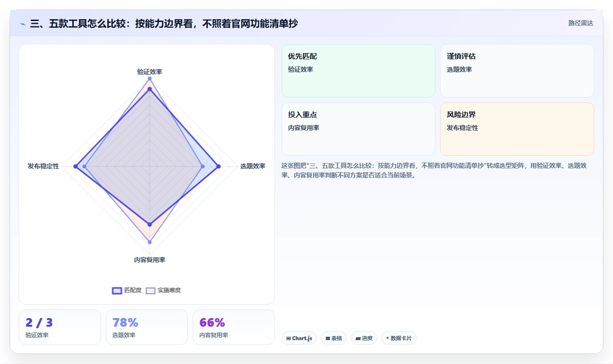The width and height of the screenshot is (613, 364).
Task: Click the 数据卡片 tag
Action: click(399, 338)
